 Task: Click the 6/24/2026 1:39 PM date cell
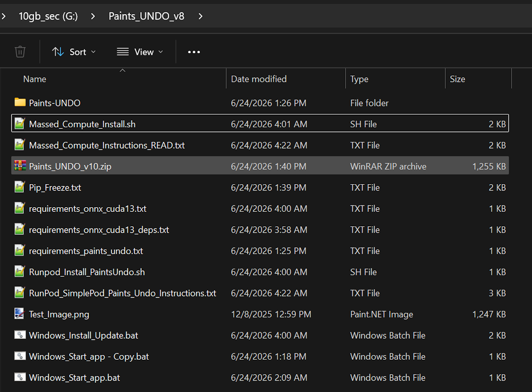[268, 187]
